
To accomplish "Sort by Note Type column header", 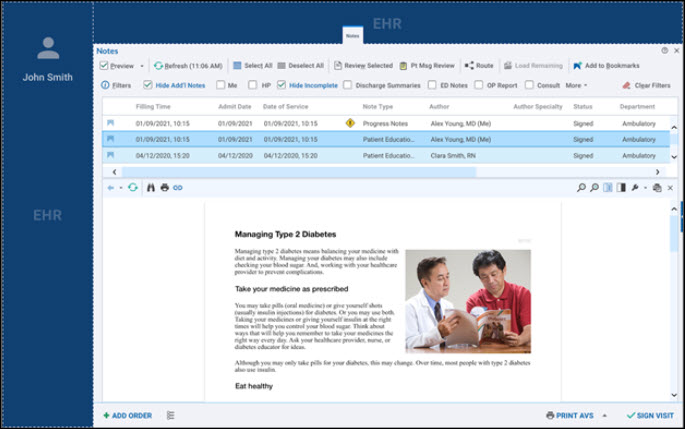I will point(377,106).
